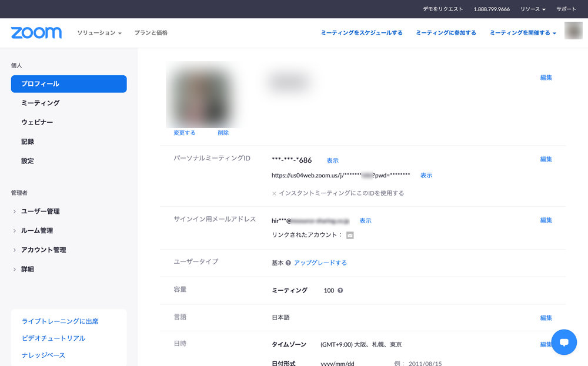The image size is (588, 366).
Task: Click アップグレードする link
Action: (x=320, y=263)
